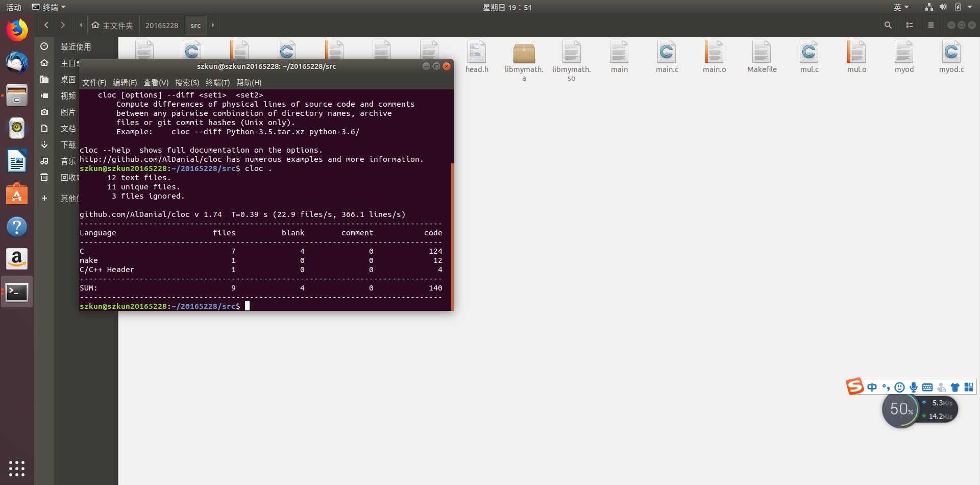Go to 桌面 (Desktop) in the sidebar
This screenshot has height=485, width=980.
68,79
